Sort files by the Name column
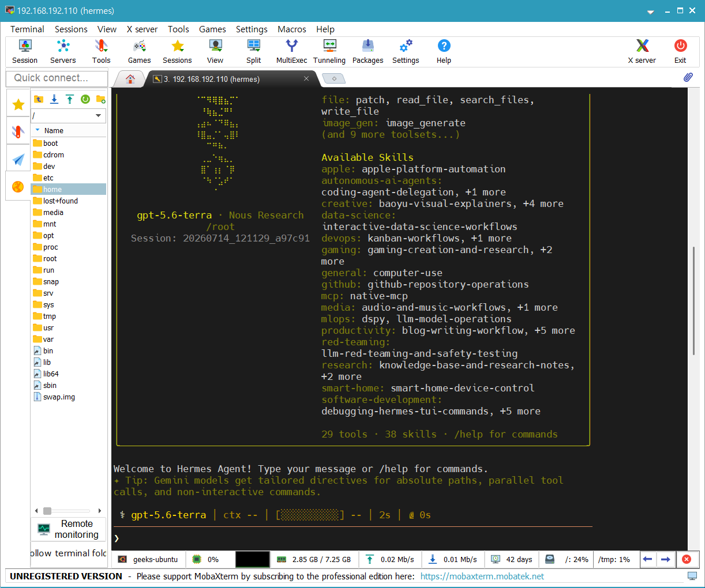705x588 pixels. (69, 130)
